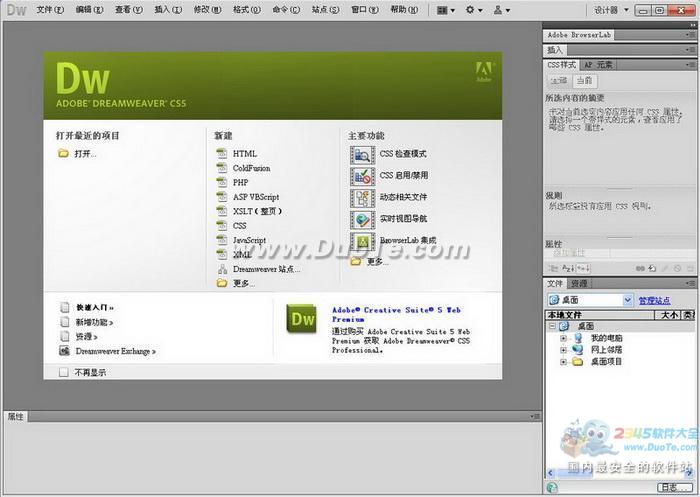Viewport: 700px width, 497px height.
Task: Click the CSS 检查模式 feature icon
Action: point(362,155)
